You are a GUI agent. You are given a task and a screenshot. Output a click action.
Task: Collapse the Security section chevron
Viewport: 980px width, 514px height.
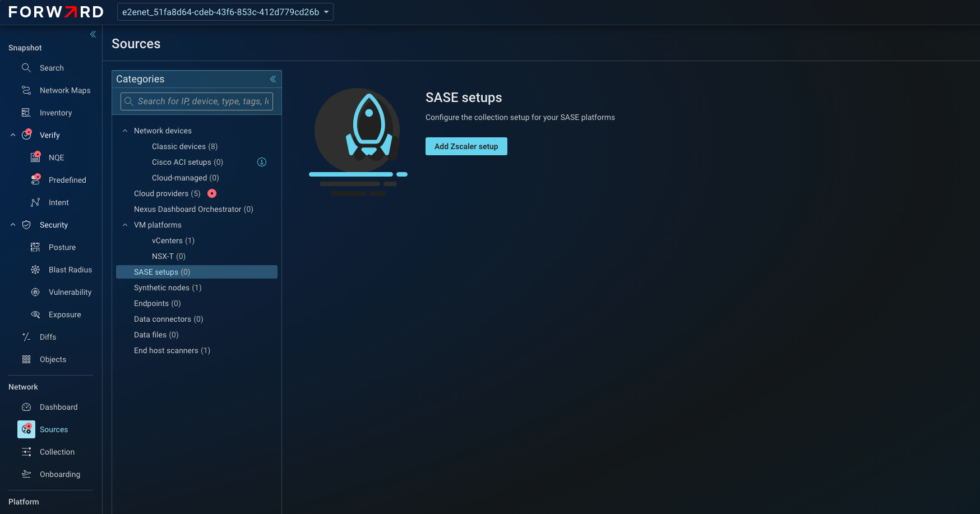[x=13, y=225]
